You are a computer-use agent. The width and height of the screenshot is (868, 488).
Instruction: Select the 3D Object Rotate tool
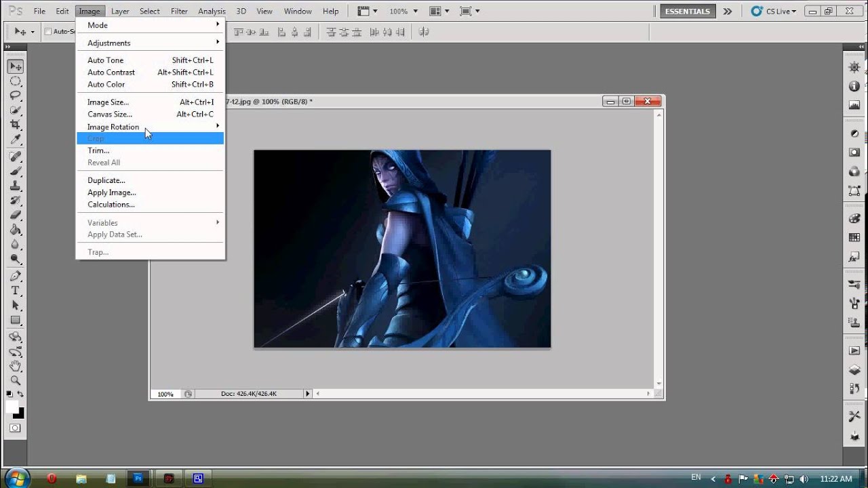(15, 337)
